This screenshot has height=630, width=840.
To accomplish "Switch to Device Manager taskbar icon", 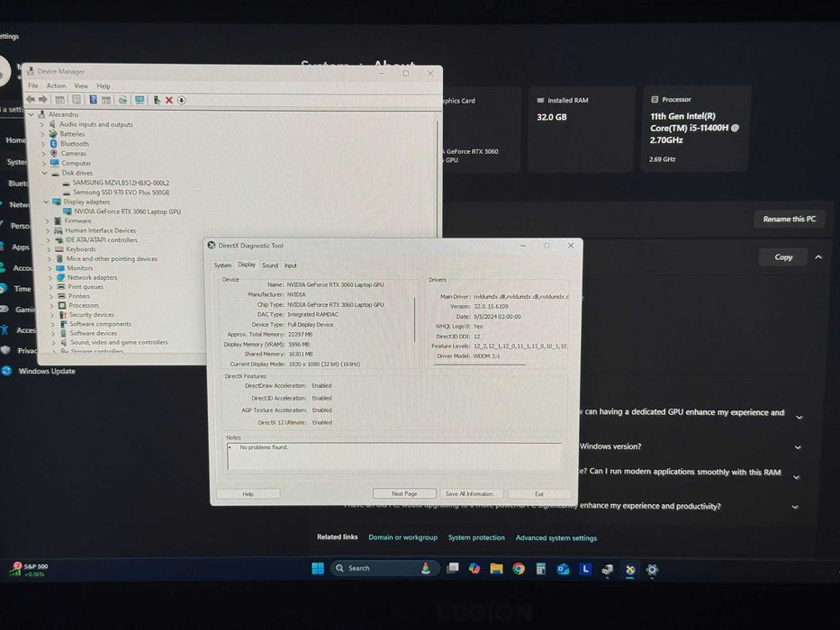I will (607, 570).
